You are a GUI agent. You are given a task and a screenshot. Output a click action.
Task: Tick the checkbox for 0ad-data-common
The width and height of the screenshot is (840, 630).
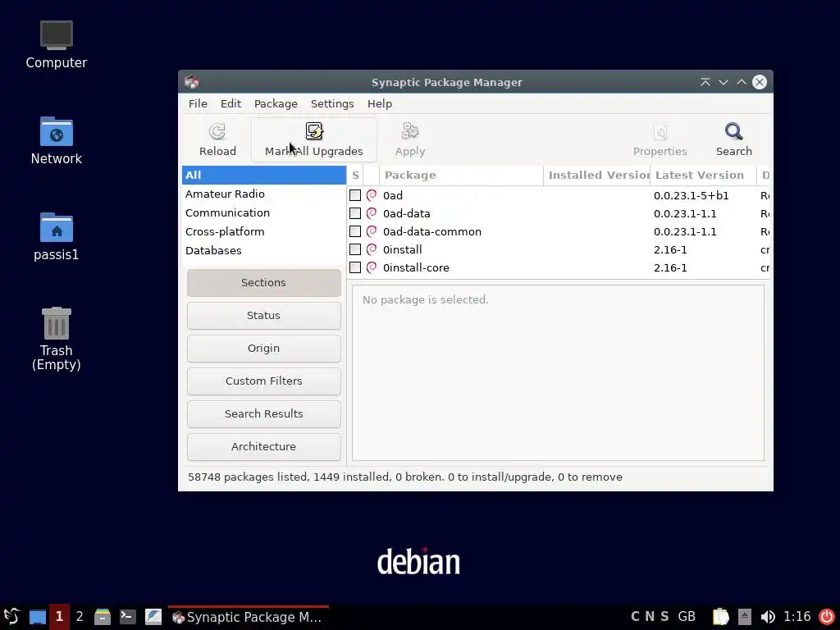(354, 231)
